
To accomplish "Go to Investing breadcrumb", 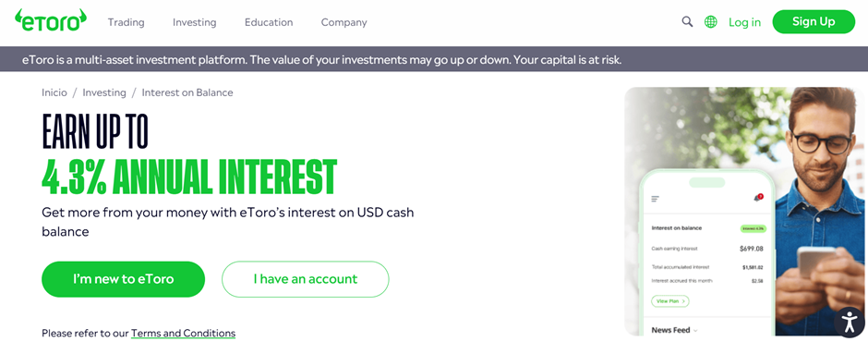I will tap(104, 92).
